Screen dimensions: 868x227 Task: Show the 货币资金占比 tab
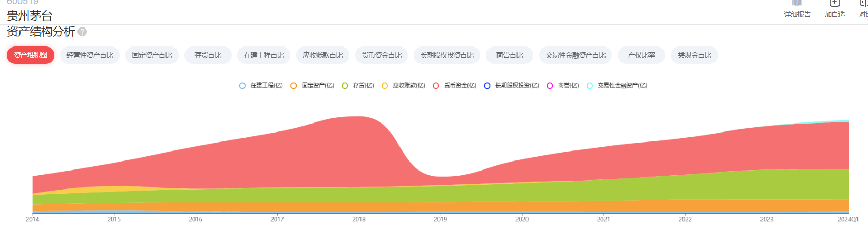(382, 55)
